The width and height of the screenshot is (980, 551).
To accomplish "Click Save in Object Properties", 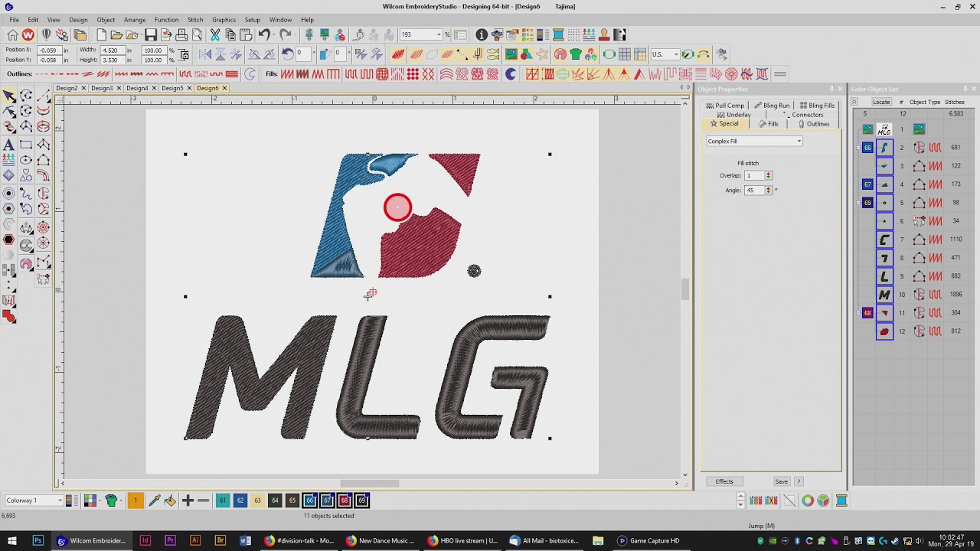I will [781, 481].
